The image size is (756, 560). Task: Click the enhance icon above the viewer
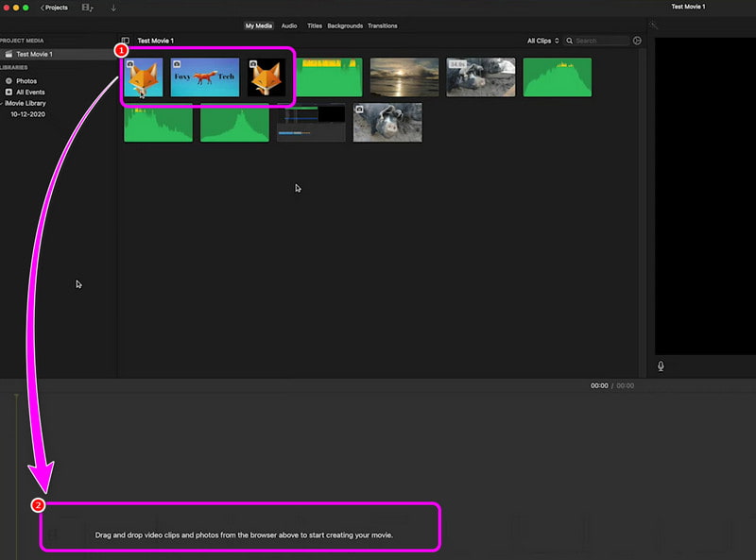pos(653,25)
